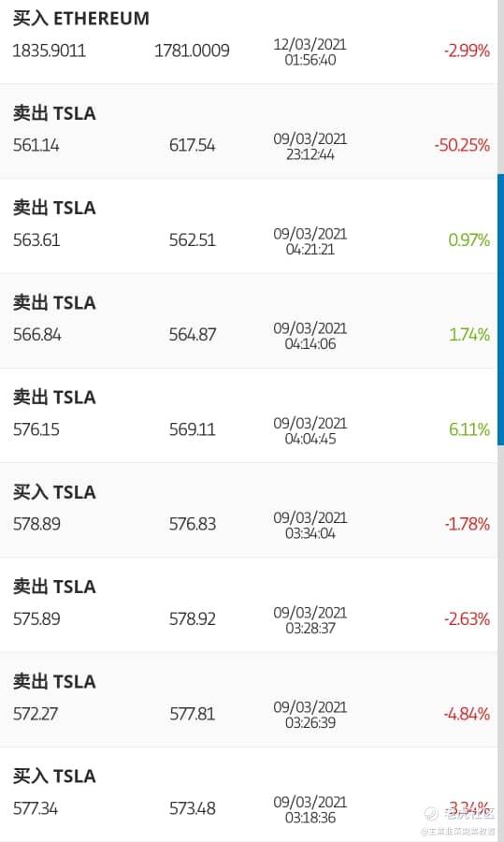Select the 买入 TSLA entry priced 577.34

[x=249, y=794]
